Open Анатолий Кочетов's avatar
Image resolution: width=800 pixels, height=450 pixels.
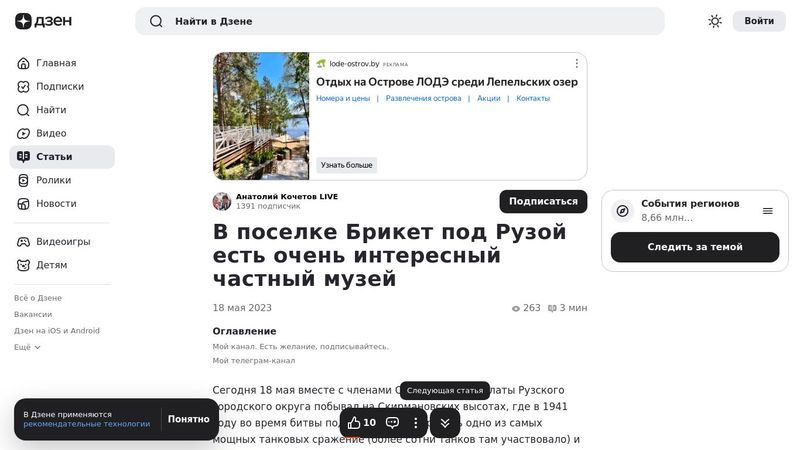[222, 201]
